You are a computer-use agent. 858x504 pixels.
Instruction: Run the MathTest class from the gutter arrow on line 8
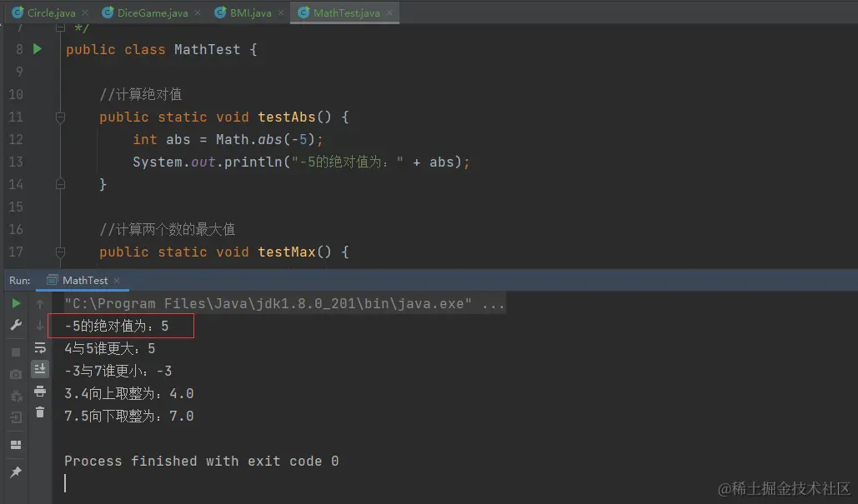pyautogui.click(x=38, y=49)
